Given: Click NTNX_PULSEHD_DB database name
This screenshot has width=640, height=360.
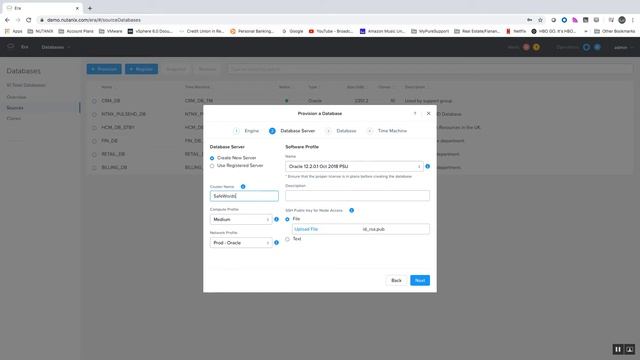Looking at the screenshot, I should click(123, 114).
